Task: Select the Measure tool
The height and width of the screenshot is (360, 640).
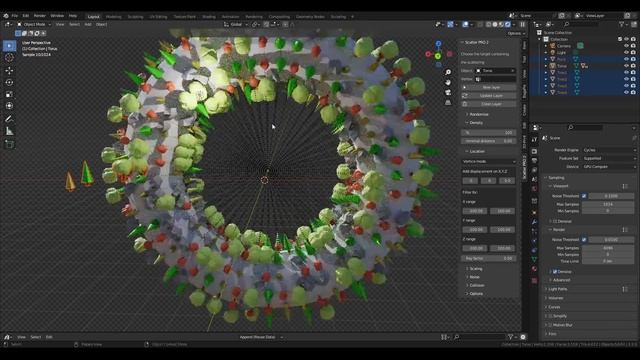Action: pyautogui.click(x=9, y=131)
